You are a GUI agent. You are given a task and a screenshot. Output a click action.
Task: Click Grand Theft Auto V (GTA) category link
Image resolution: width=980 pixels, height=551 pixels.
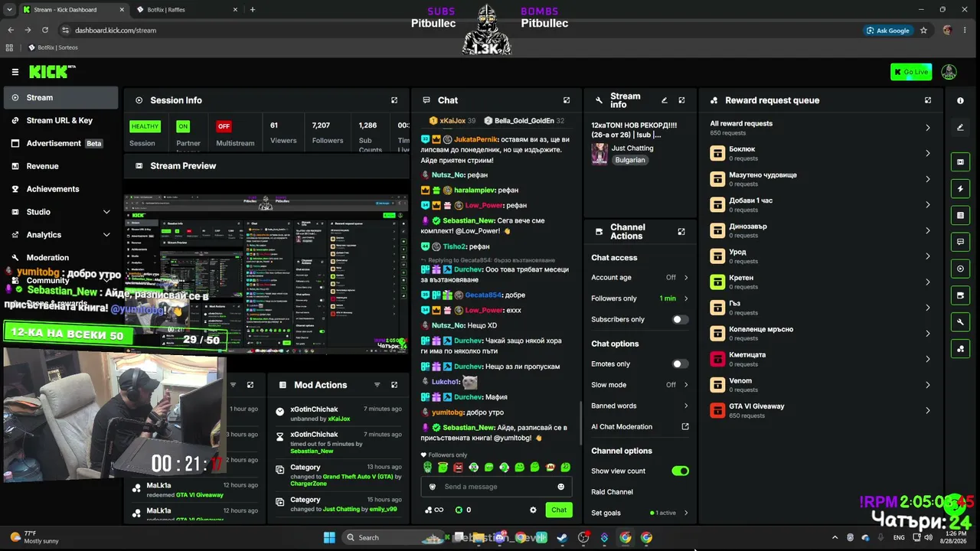[x=358, y=476]
